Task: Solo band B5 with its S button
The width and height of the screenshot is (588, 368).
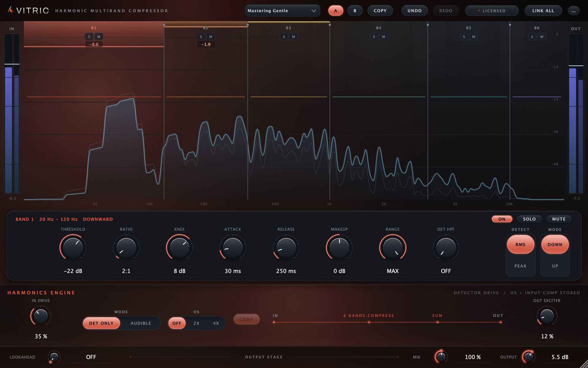Action: pyautogui.click(x=464, y=37)
